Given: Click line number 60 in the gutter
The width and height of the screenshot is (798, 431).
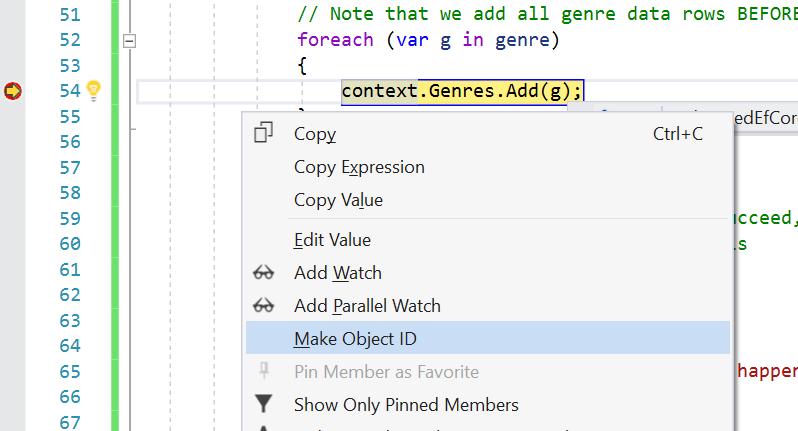Looking at the screenshot, I should click(70, 244).
